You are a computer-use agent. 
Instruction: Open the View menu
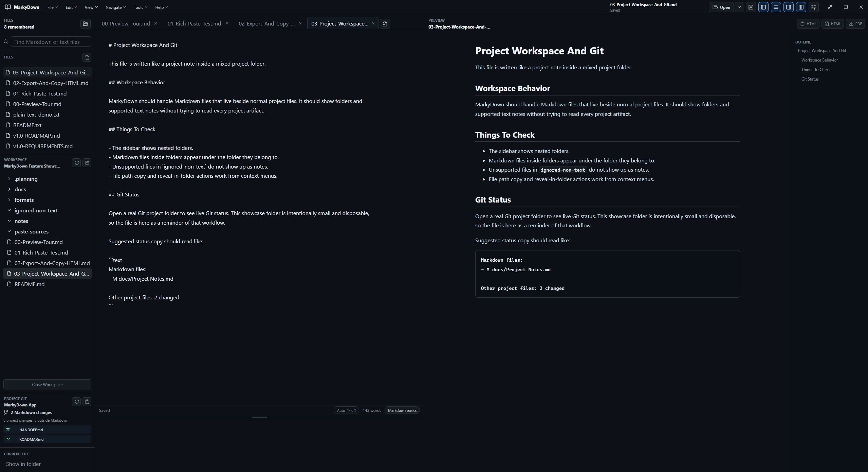click(x=91, y=7)
